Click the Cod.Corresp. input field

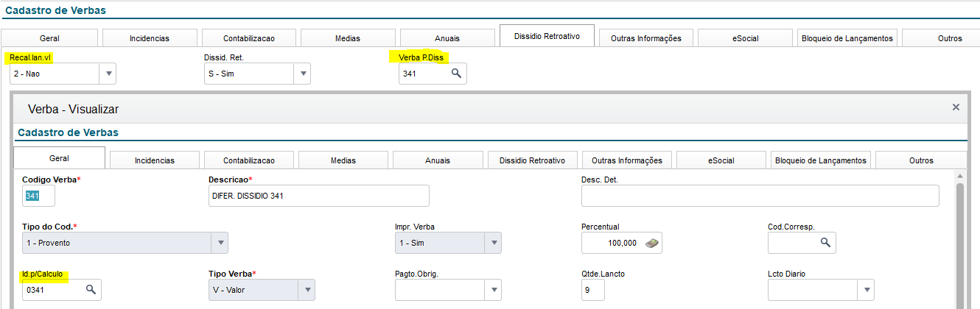click(x=802, y=243)
